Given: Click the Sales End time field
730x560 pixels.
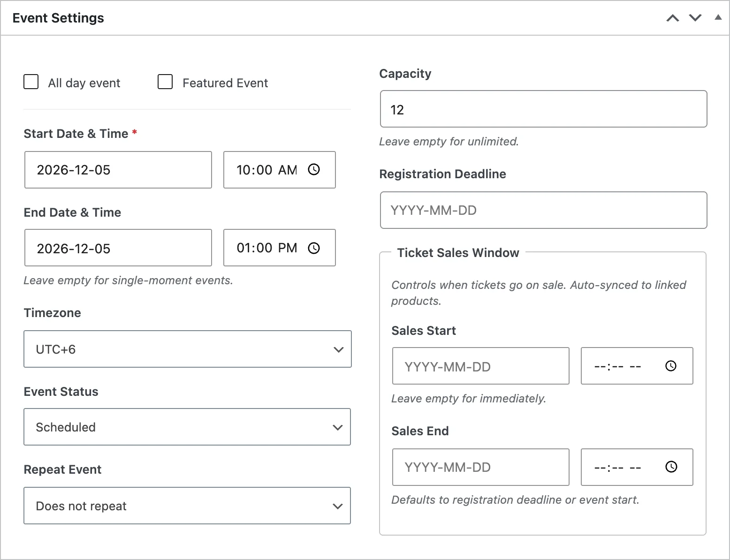Looking at the screenshot, I should (637, 467).
